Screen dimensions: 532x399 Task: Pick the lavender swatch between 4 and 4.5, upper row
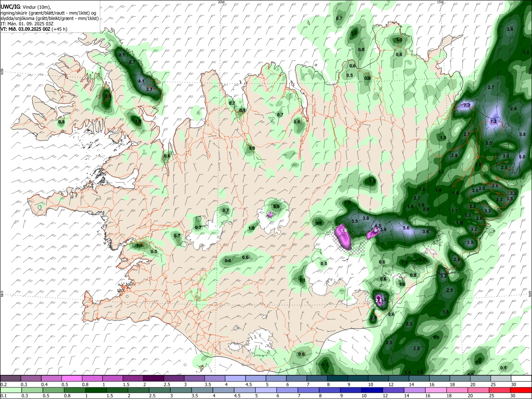[234, 379]
